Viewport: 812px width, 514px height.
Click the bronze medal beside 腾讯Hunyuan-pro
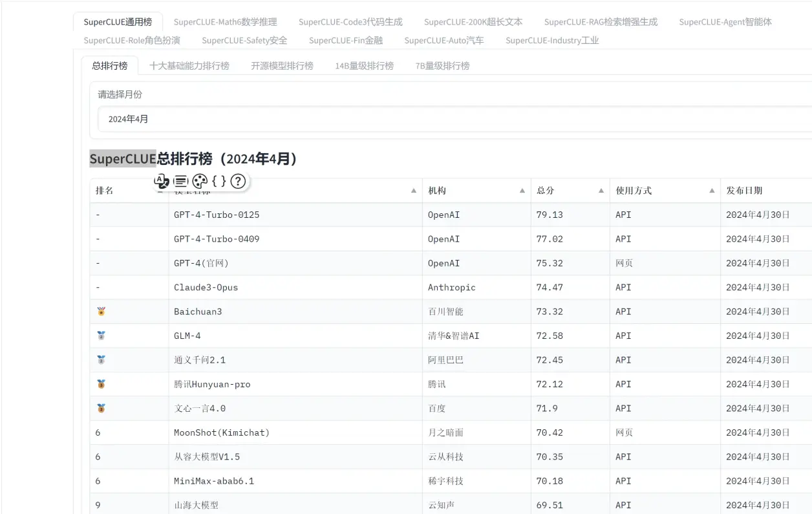101,384
